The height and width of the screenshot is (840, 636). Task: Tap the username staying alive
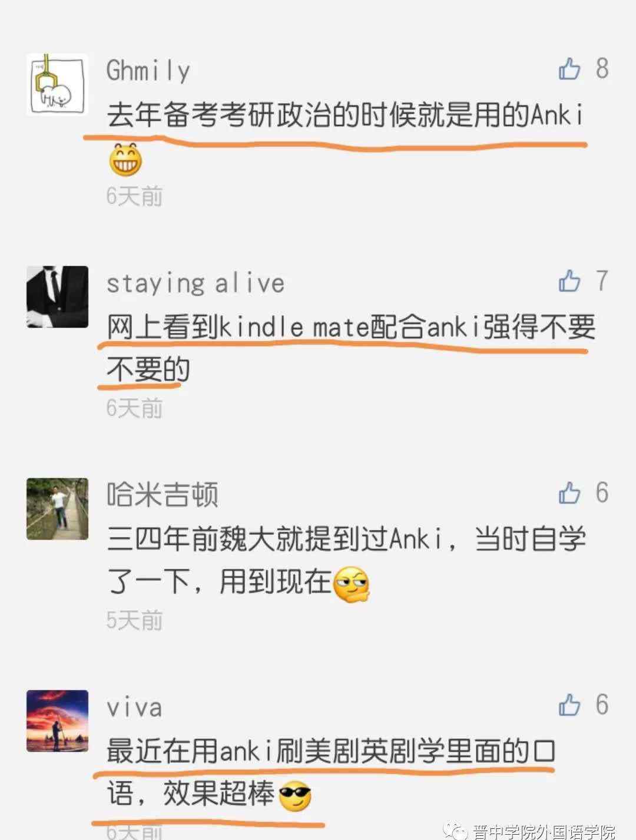[x=195, y=284]
